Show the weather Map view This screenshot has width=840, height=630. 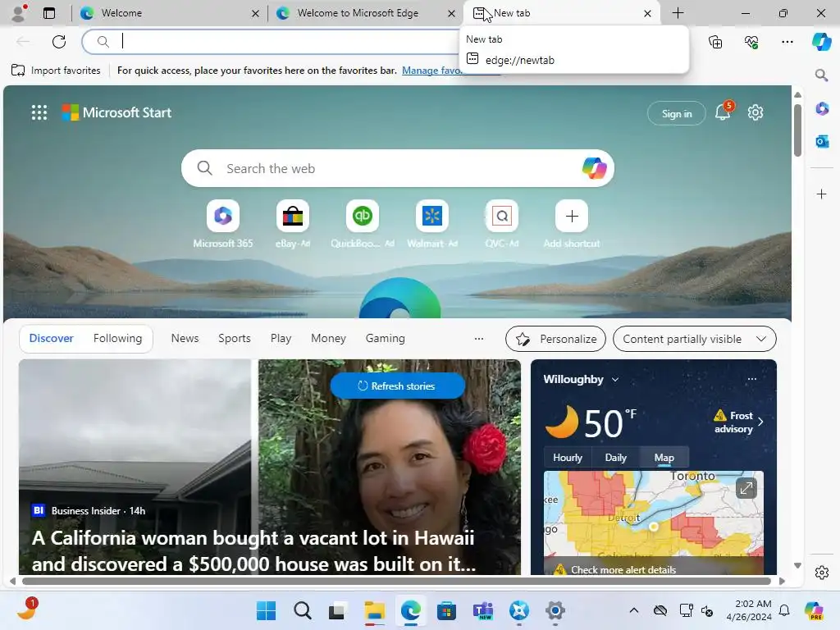click(664, 458)
